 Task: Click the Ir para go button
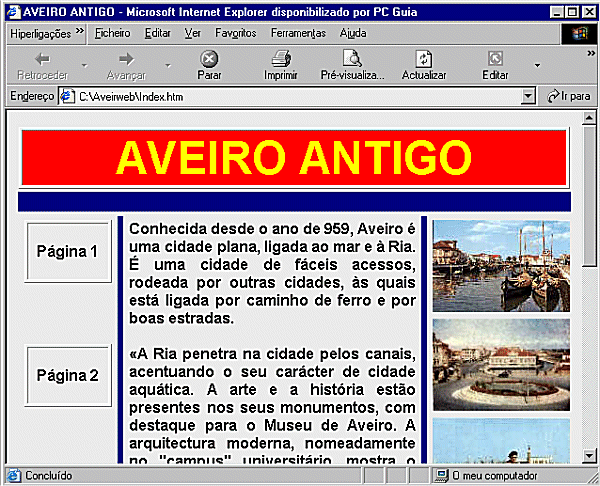[569, 96]
